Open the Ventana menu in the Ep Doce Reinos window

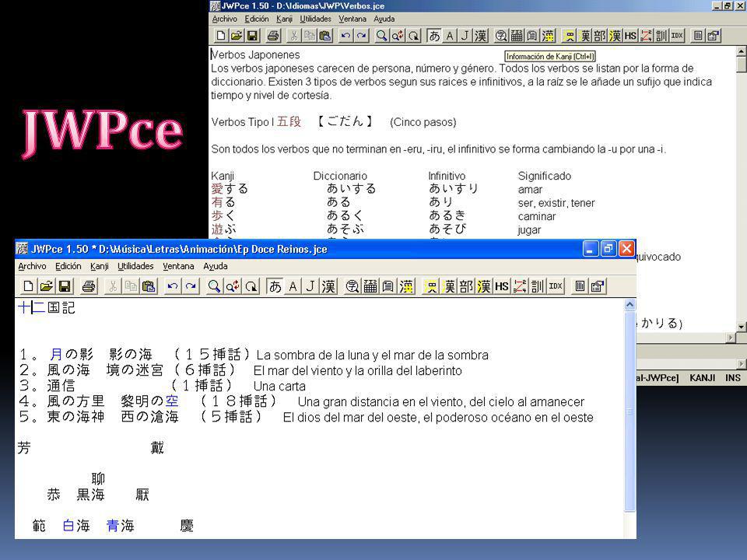pos(178,266)
